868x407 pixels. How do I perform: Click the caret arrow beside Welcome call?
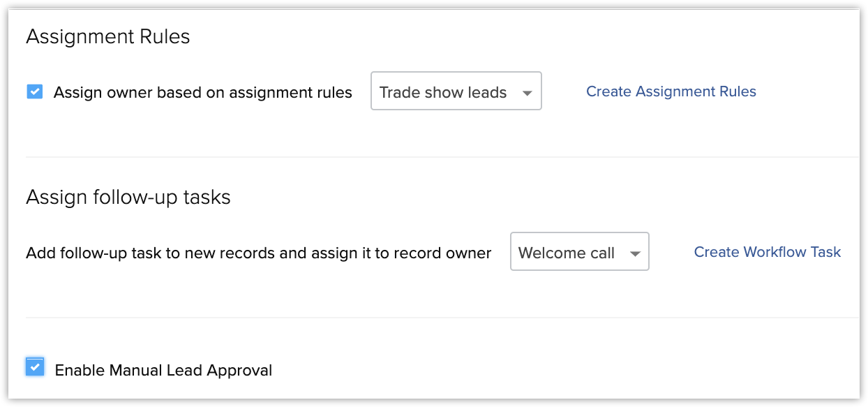point(634,254)
